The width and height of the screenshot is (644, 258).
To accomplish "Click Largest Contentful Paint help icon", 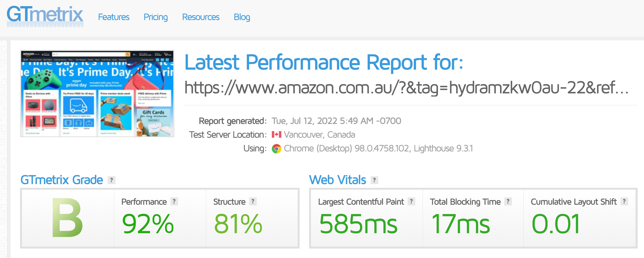I will tap(411, 202).
